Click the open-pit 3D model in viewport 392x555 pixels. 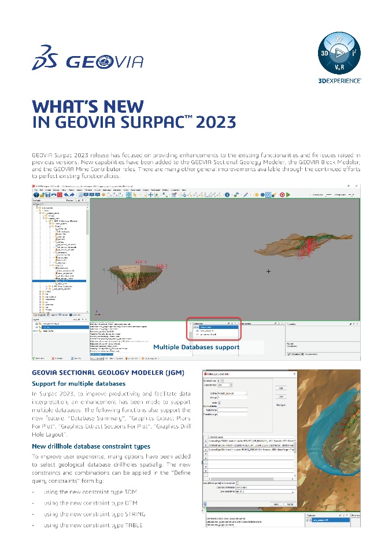click(x=136, y=277)
